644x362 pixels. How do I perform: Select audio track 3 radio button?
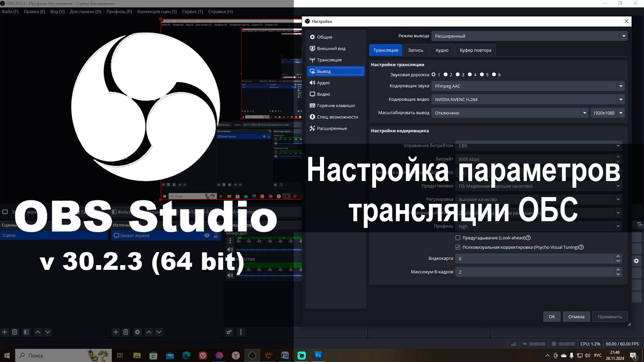click(x=458, y=75)
